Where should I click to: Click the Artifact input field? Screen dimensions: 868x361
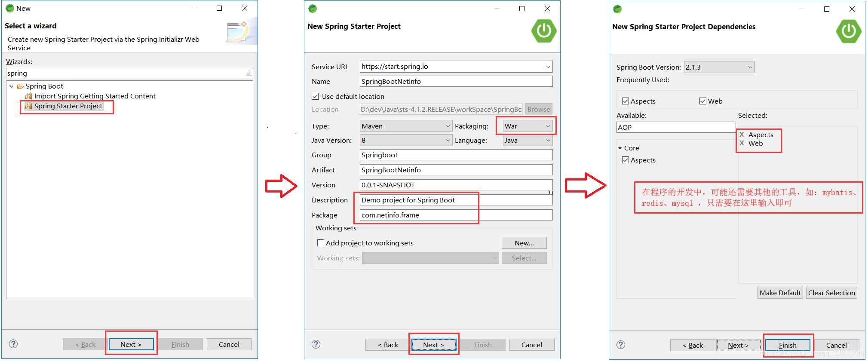[456, 170]
